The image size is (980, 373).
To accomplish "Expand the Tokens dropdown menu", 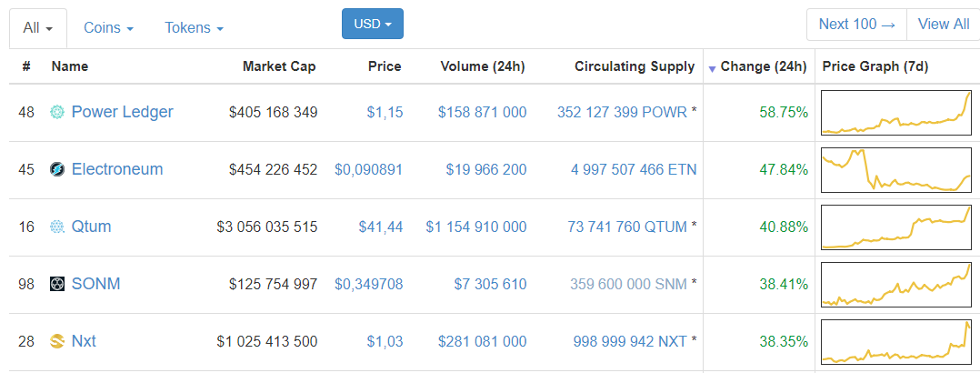I will point(194,27).
